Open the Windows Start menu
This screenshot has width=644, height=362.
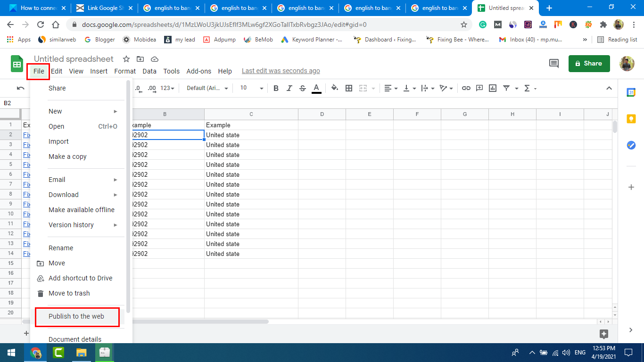(x=11, y=353)
